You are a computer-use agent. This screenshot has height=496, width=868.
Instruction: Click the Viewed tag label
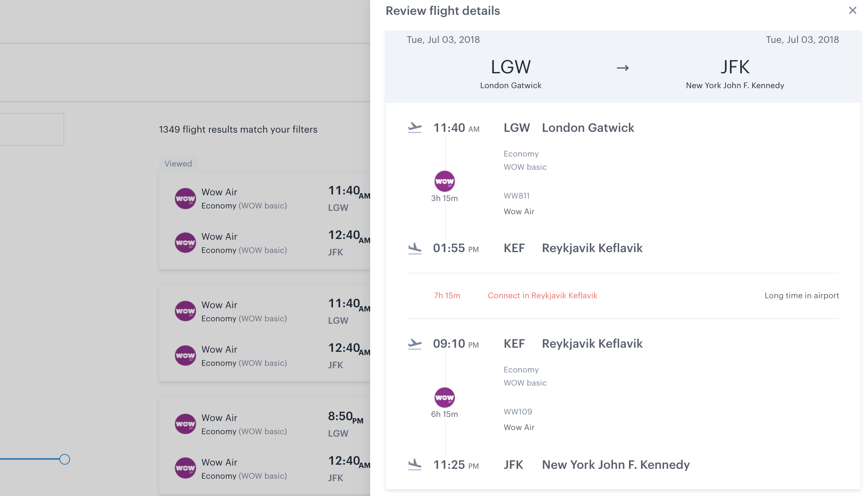178,164
